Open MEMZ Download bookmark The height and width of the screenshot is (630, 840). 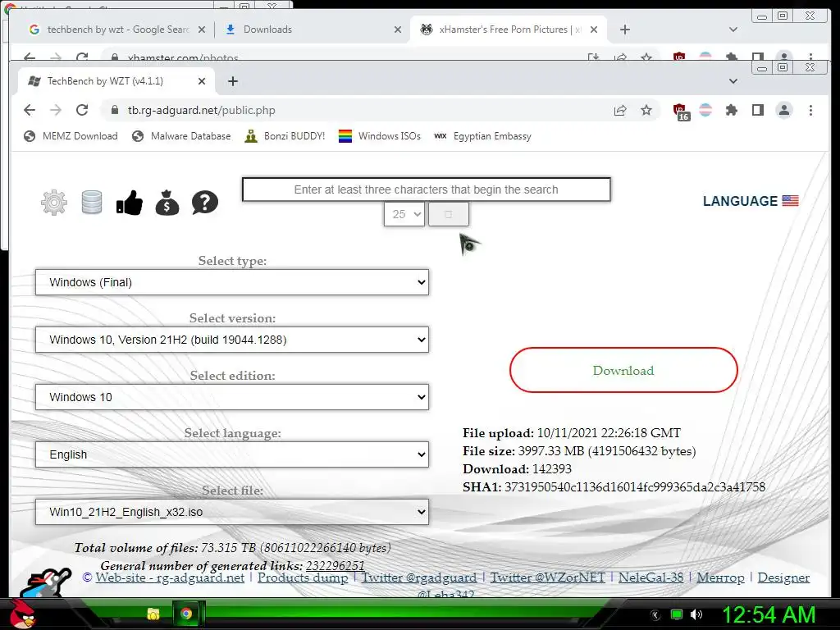[71, 136]
